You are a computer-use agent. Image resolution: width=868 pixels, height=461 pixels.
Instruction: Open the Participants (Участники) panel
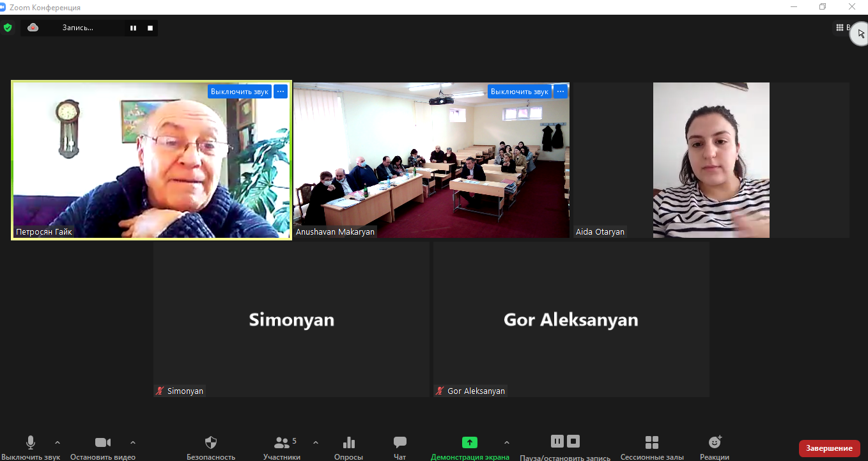[282, 443]
